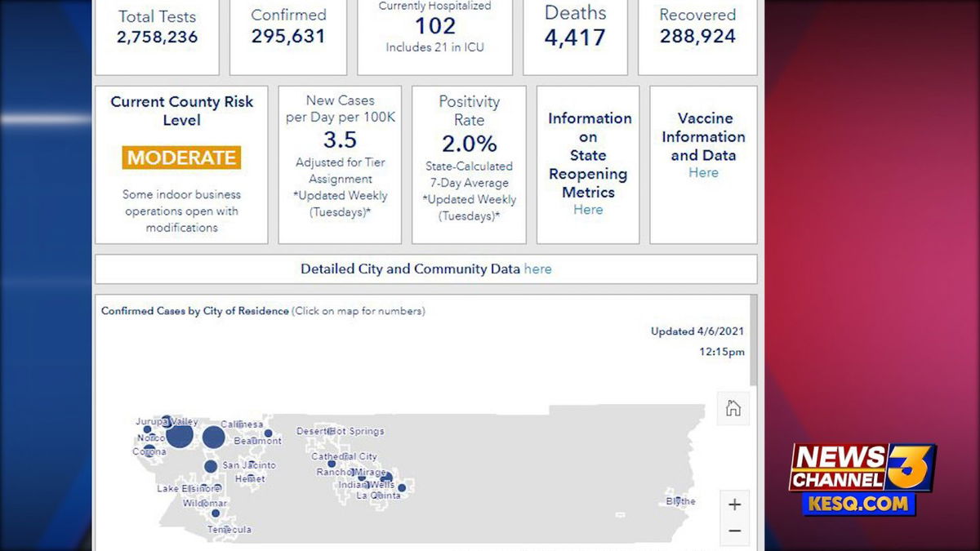Screen dimensions: 980x551
Task: Zoom out of the map with minus button
Action: pos(734,531)
